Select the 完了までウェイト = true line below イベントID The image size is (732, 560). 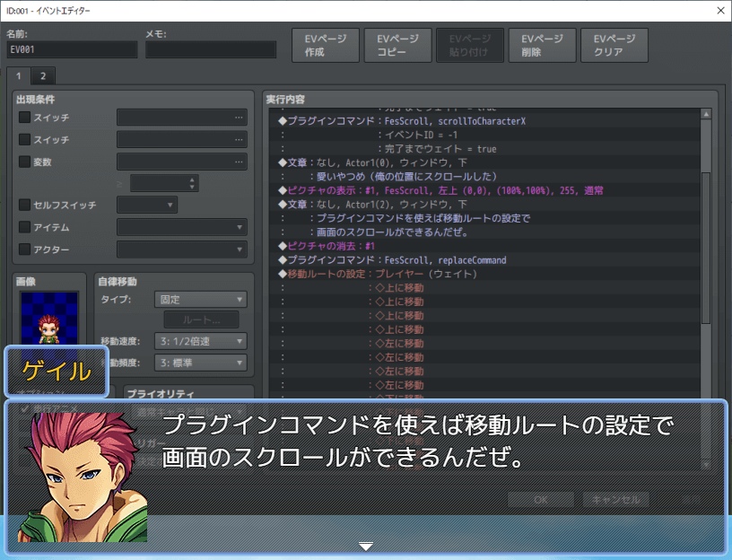[x=484, y=149]
